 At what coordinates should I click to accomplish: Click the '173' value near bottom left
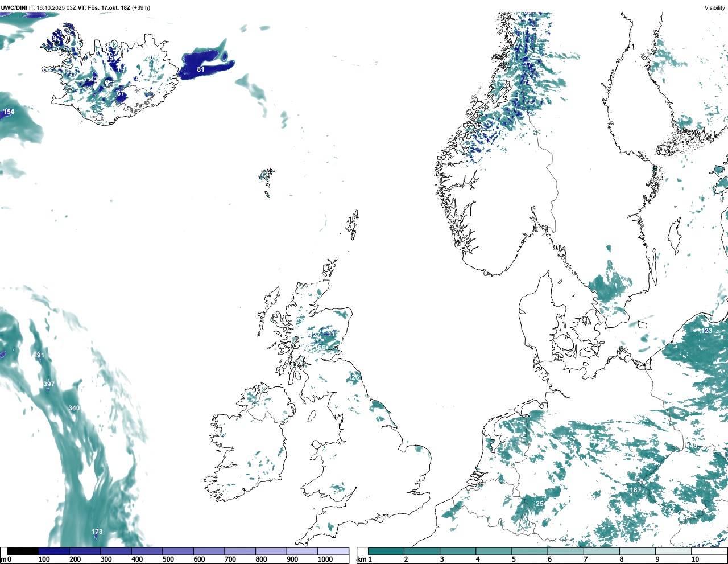coord(97,532)
